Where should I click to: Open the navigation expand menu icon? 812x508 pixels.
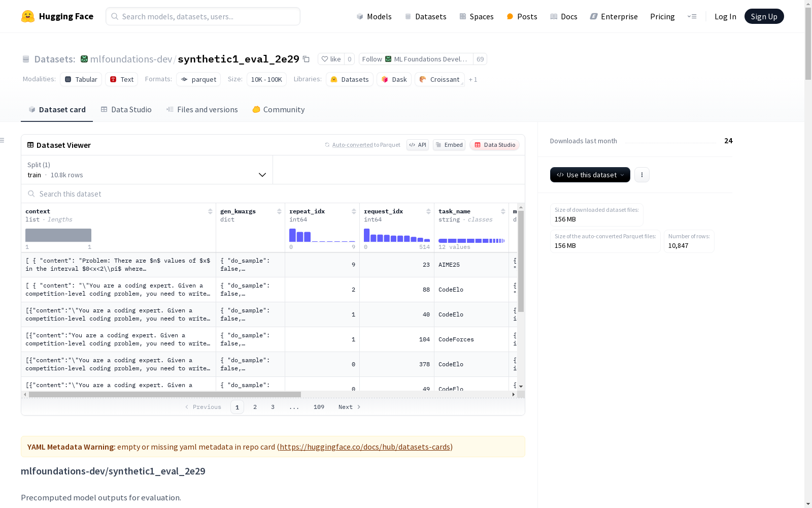tap(692, 16)
